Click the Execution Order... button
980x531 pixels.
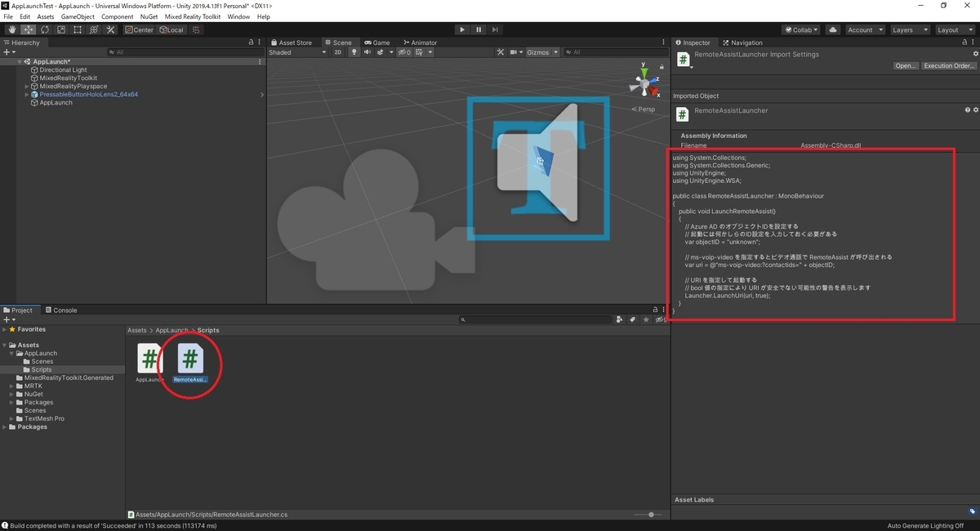[x=949, y=65]
